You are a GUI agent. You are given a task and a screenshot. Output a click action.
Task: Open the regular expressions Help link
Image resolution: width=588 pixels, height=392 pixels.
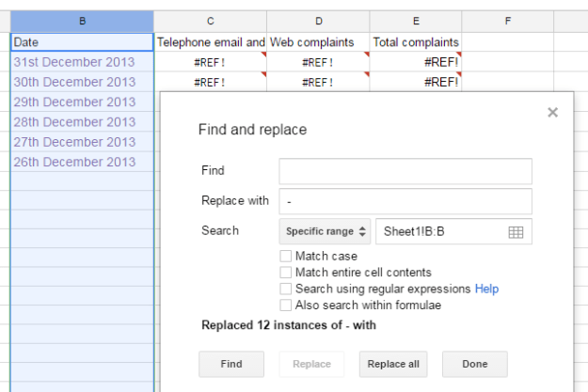click(x=486, y=289)
